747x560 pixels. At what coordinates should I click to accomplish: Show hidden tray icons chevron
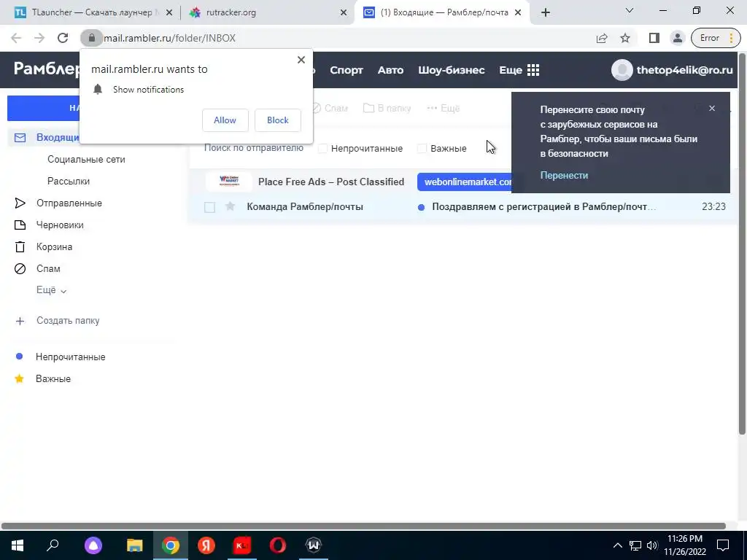[x=617, y=545]
